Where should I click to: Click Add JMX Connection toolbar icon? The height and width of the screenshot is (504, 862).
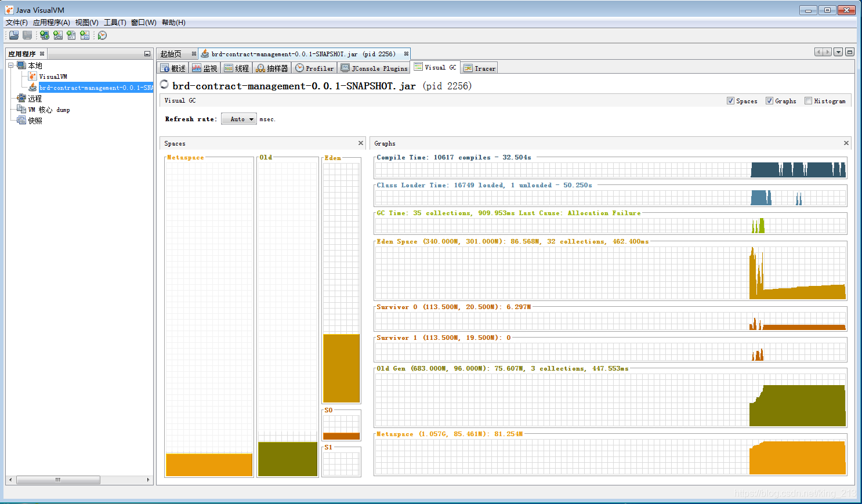(x=58, y=35)
